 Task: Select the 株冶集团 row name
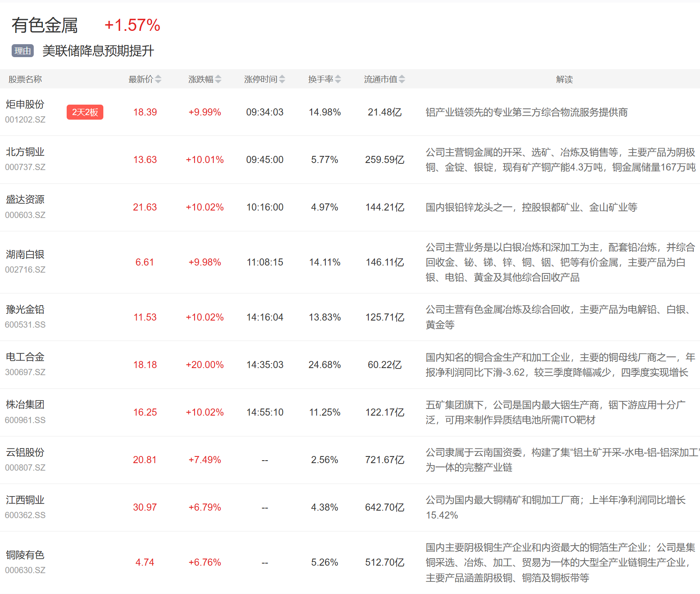point(25,405)
